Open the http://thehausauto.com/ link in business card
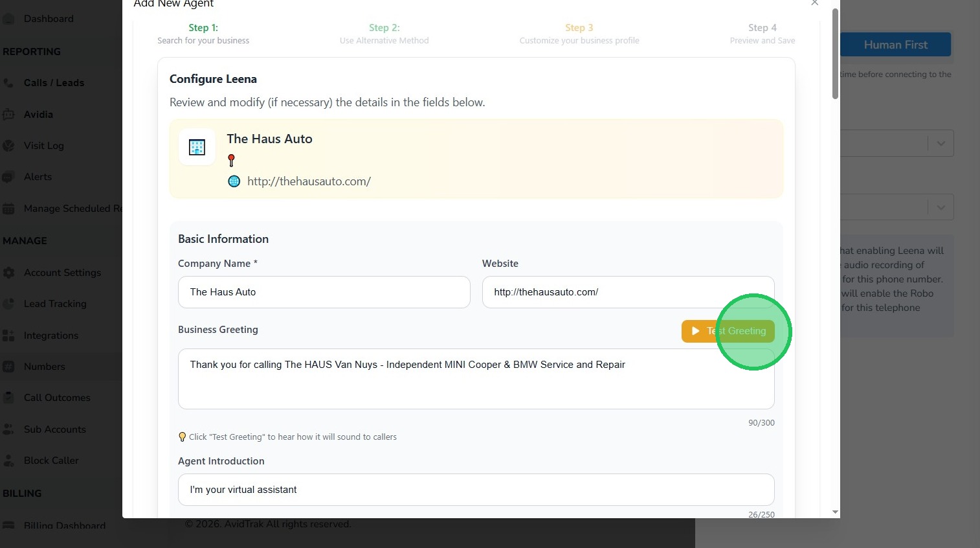The height and width of the screenshot is (548, 980). pos(309,181)
